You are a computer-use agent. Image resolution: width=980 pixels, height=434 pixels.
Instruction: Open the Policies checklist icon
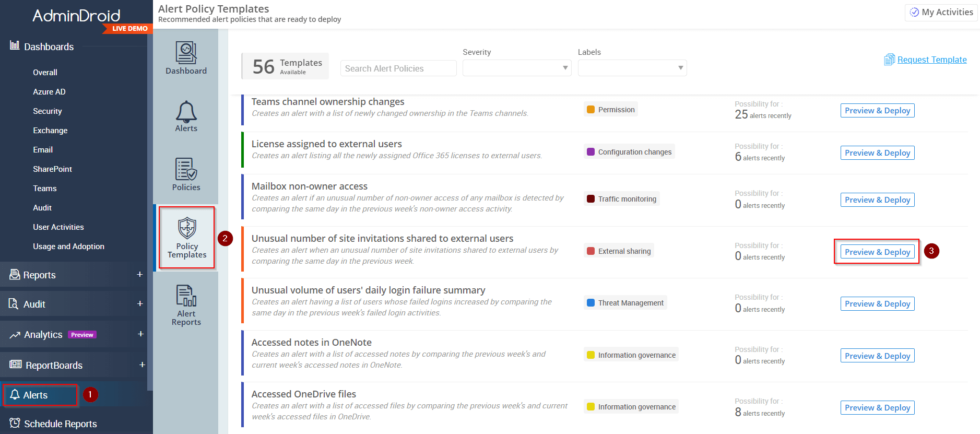click(x=186, y=169)
